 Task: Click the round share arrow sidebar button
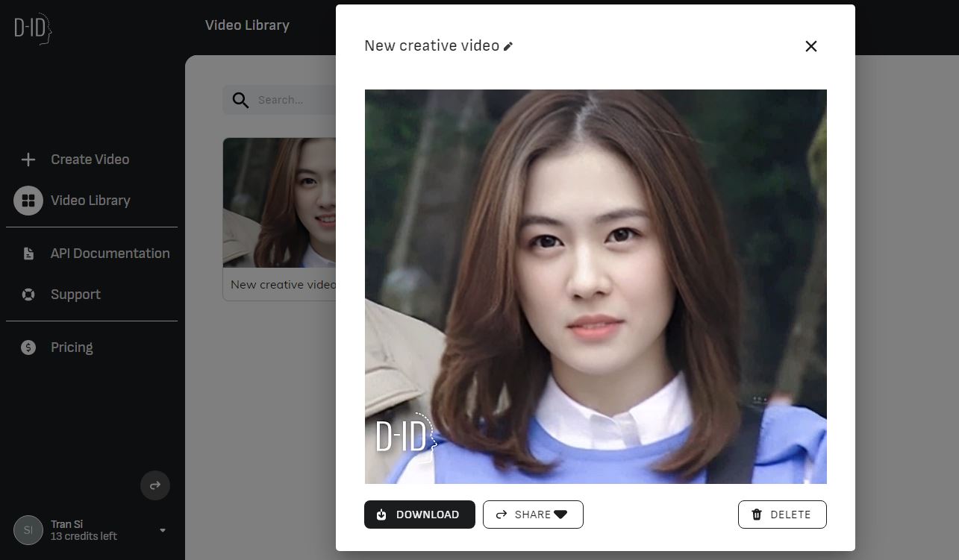155,485
